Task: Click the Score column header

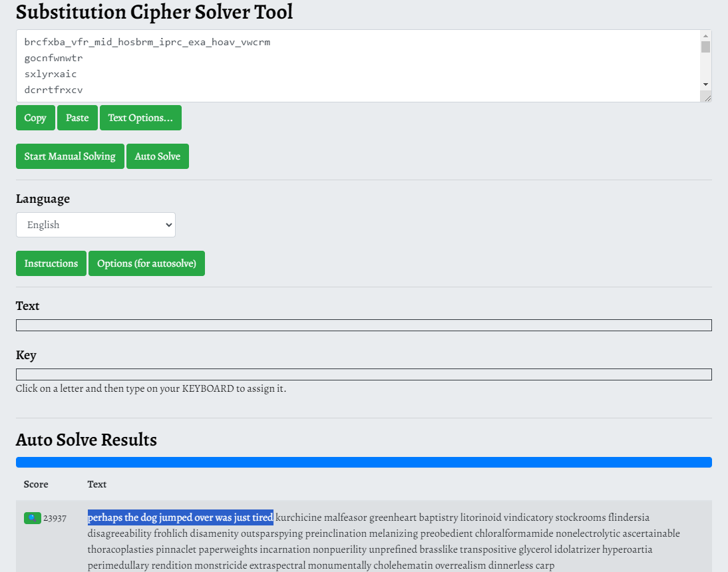Action: click(x=36, y=484)
